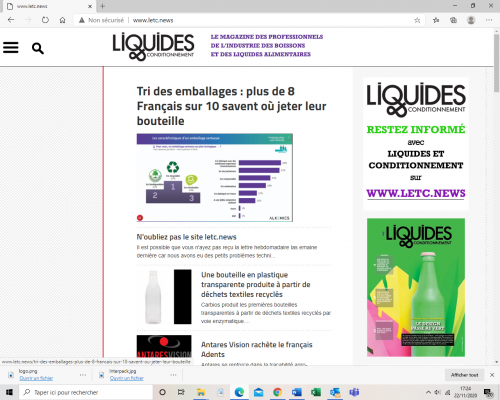Viewport: 500px width, 400px height.
Task: Refresh the page with the reload icon
Action: point(45,20)
